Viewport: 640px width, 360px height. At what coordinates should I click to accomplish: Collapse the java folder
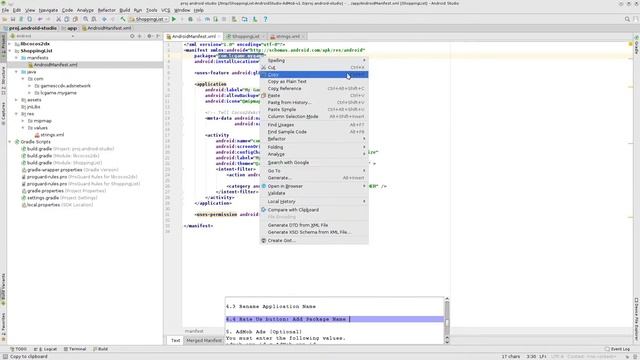coord(16,72)
